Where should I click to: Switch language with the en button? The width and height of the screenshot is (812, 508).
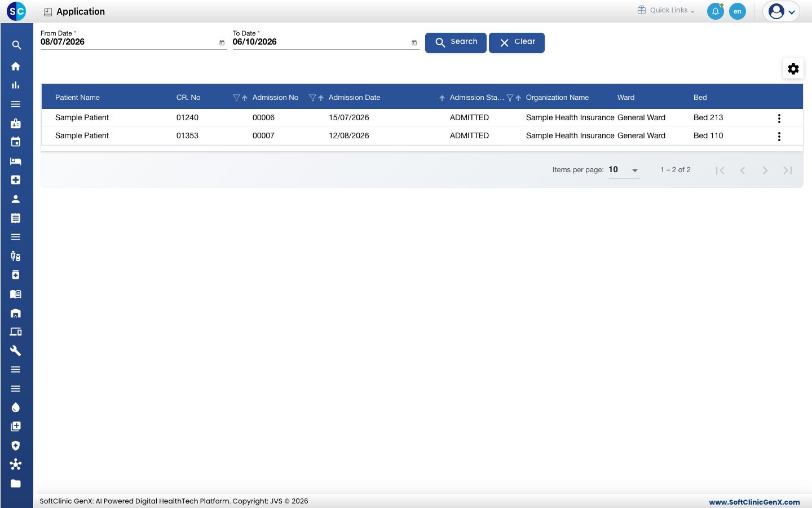[x=738, y=11]
